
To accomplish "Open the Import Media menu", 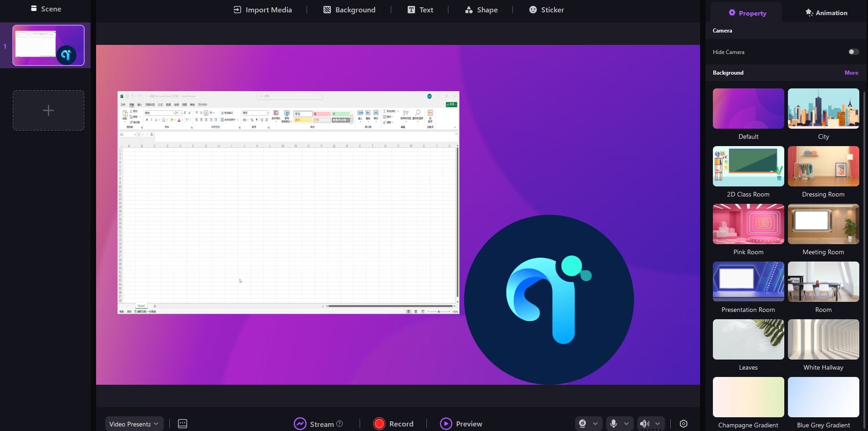I will pos(263,10).
